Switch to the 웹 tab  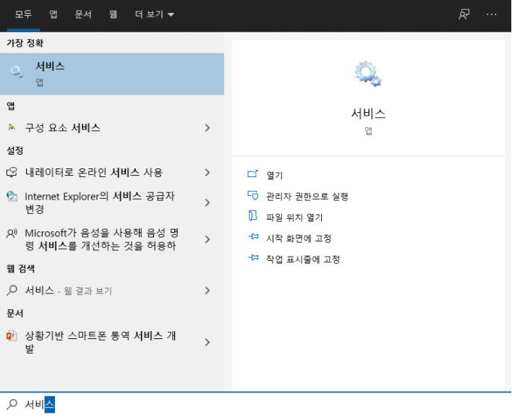coord(113,14)
